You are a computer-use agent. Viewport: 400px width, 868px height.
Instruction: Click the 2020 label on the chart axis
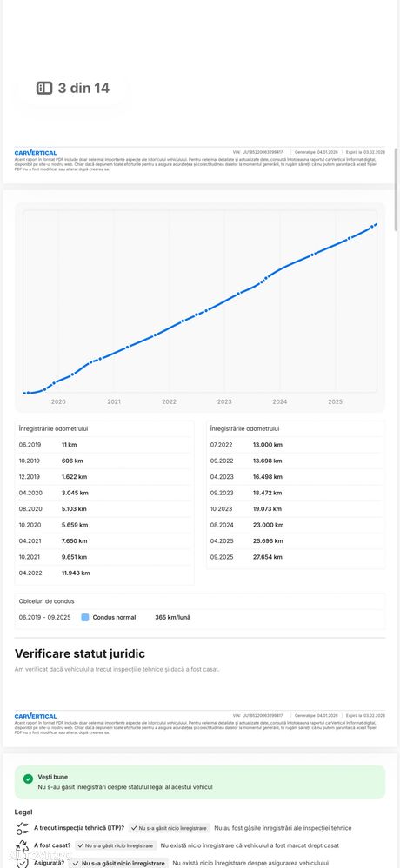(x=58, y=402)
